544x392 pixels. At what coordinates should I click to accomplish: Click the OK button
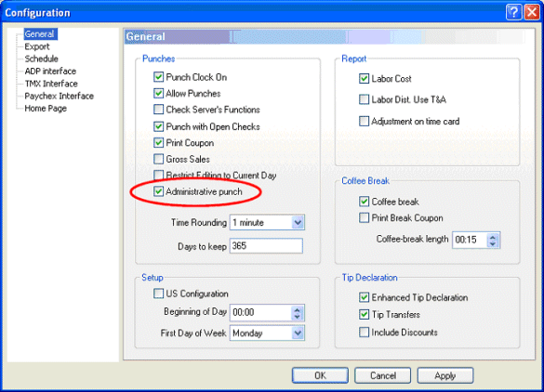point(320,375)
